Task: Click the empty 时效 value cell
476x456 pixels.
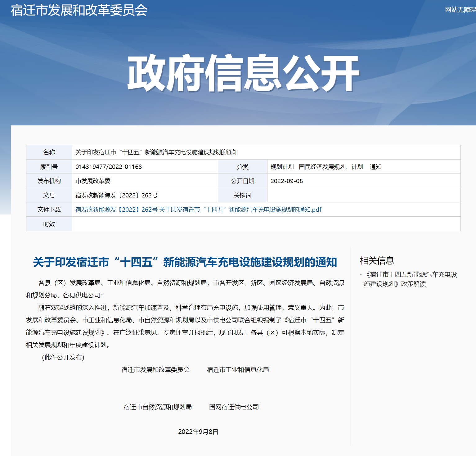Action: [266, 224]
